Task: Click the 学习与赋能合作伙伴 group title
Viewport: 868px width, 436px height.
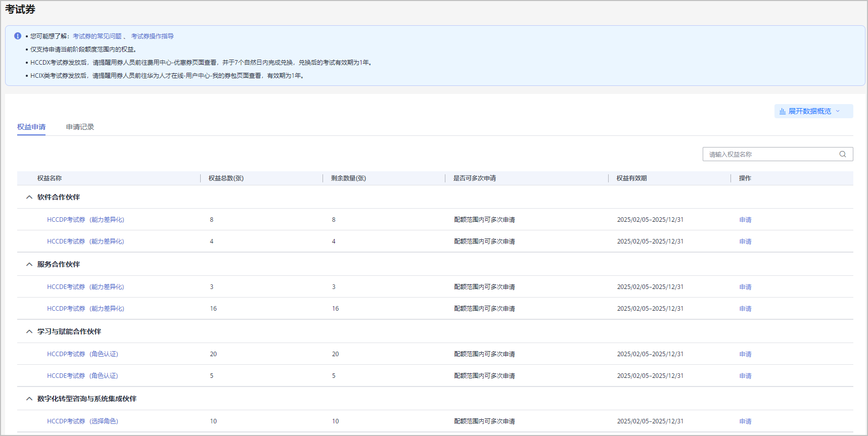Action: click(x=69, y=331)
